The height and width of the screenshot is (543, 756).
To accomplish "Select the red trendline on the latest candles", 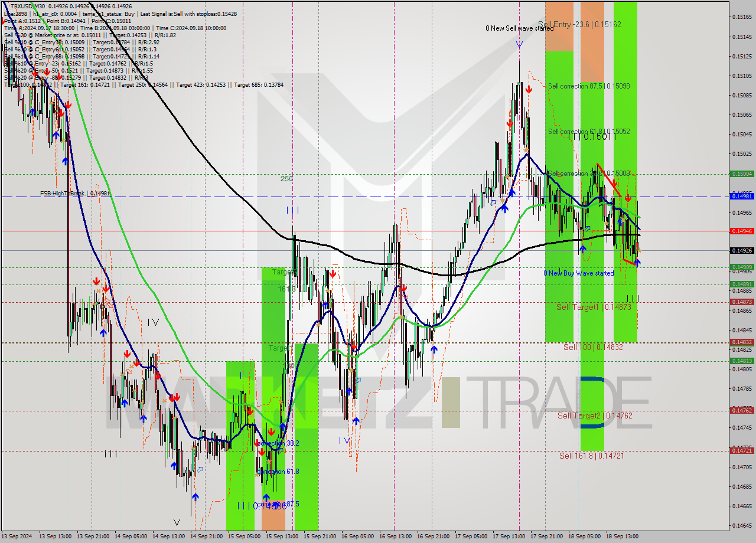I will (x=617, y=183).
